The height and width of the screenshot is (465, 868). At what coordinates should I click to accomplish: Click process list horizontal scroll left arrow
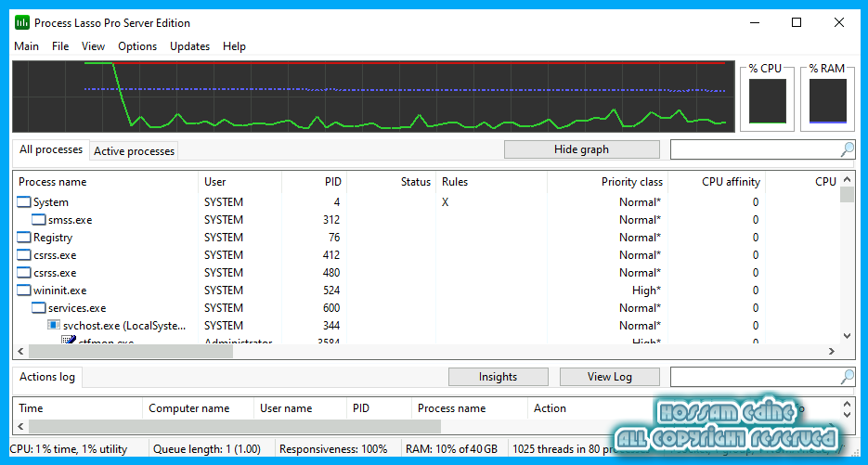[21, 351]
